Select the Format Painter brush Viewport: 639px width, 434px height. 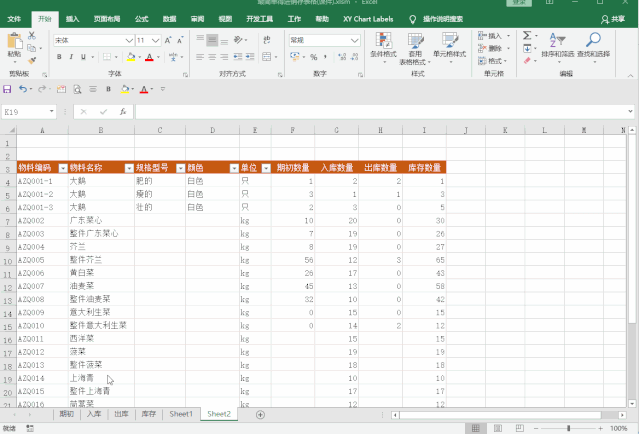pyautogui.click(x=33, y=58)
